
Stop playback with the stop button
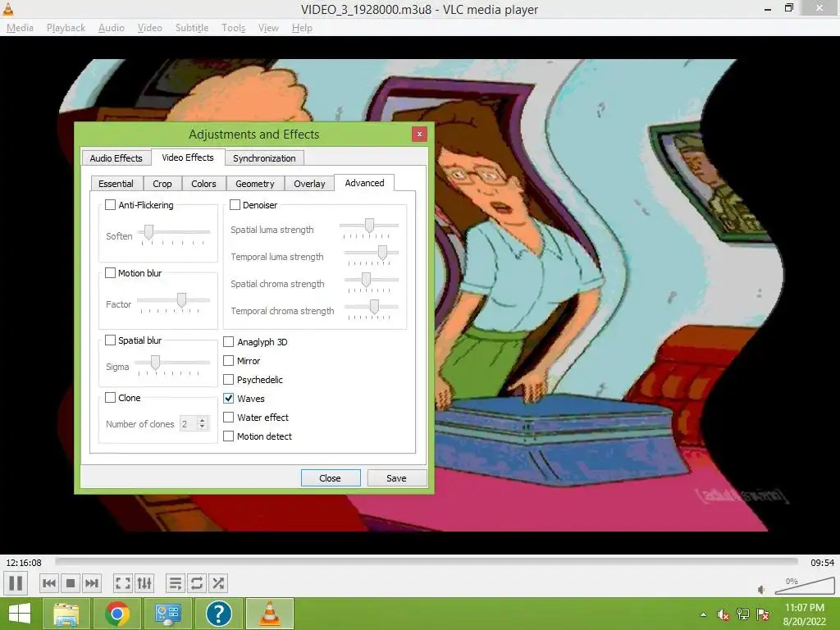71,583
